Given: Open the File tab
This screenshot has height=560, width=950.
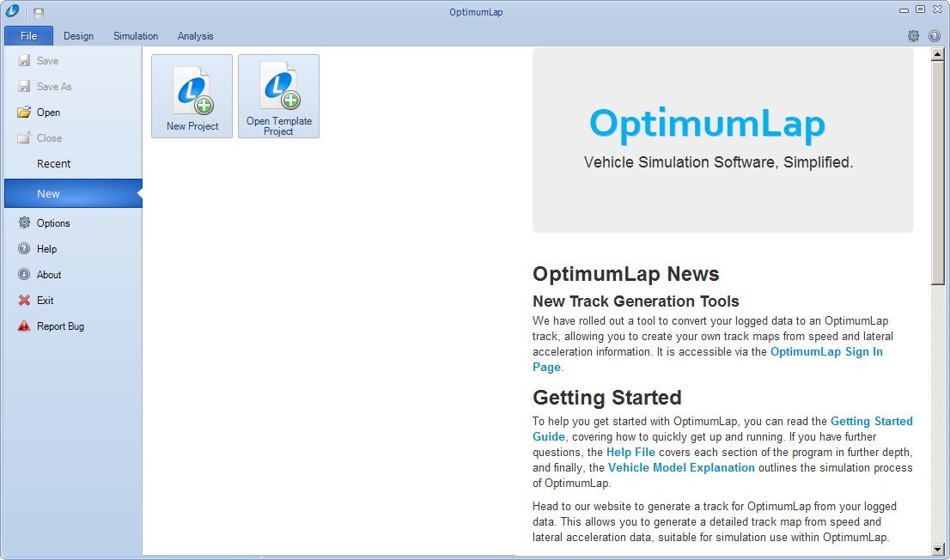Looking at the screenshot, I should (x=28, y=36).
